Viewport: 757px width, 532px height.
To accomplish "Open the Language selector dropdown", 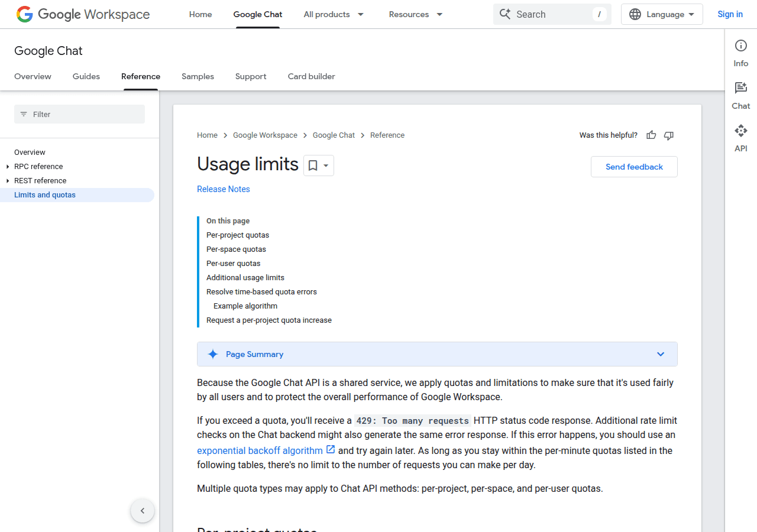I will tap(661, 14).
